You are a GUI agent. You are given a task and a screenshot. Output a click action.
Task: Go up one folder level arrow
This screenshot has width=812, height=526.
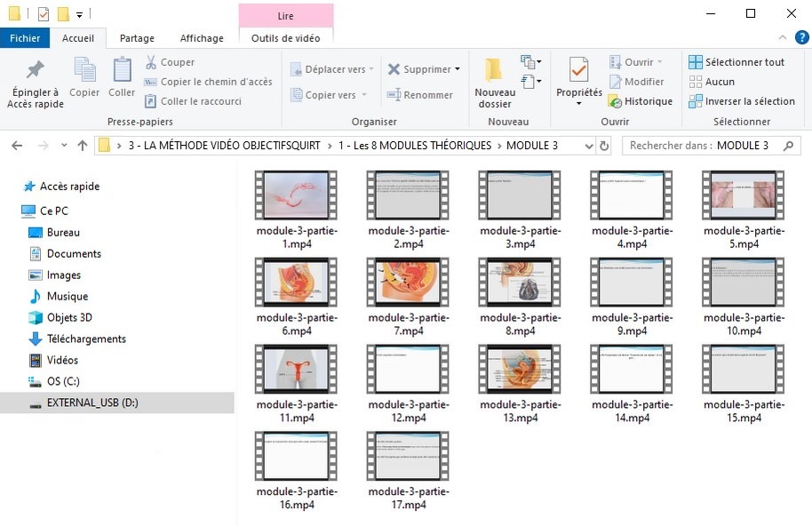click(x=83, y=146)
